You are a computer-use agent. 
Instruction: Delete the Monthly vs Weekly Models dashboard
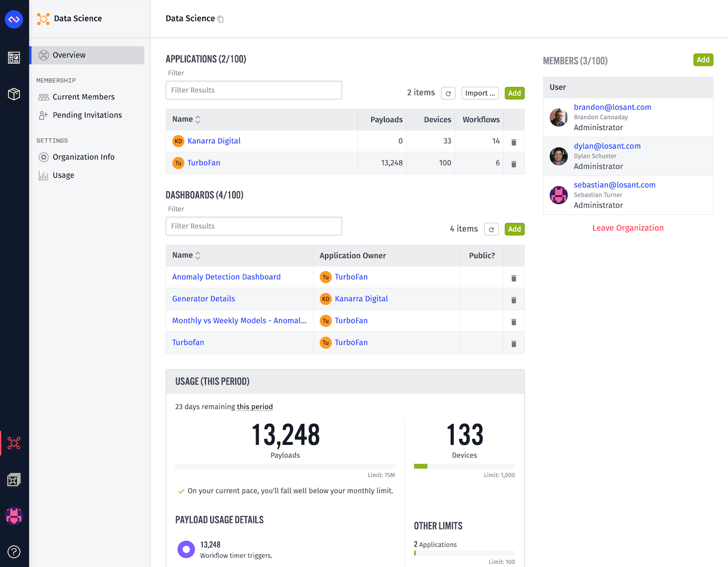pos(514,321)
